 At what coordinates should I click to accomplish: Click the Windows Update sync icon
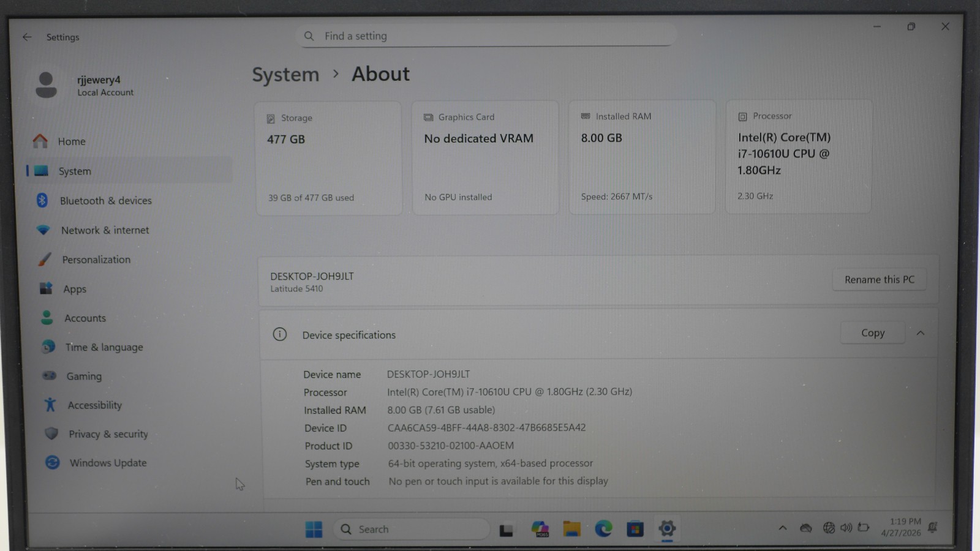(x=53, y=462)
